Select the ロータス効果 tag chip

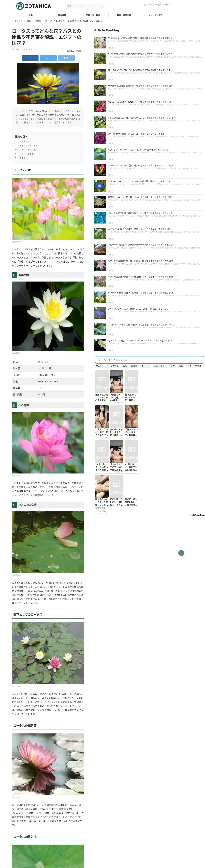[112, 366]
